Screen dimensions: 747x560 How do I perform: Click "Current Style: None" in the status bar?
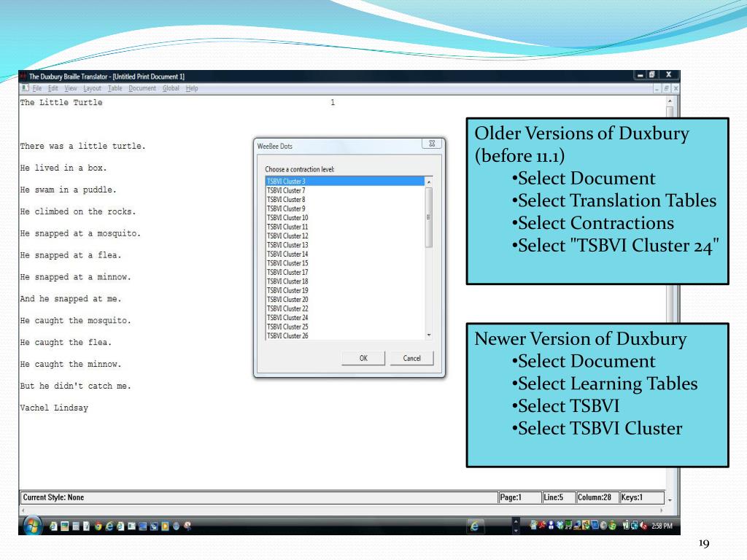(x=53, y=497)
